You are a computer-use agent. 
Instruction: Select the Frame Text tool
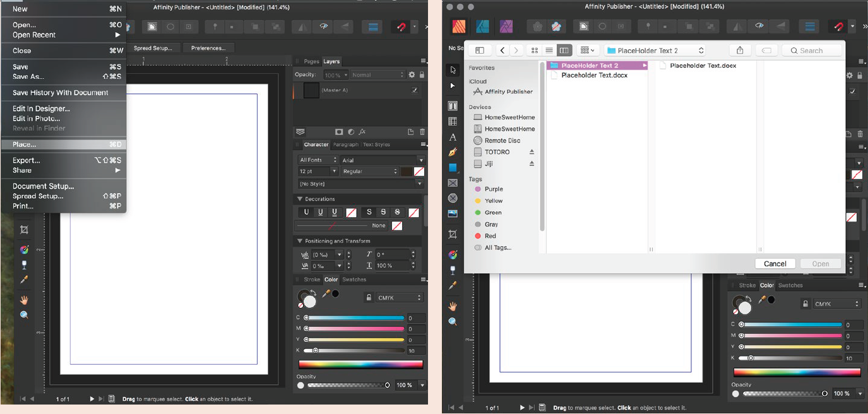tap(453, 106)
